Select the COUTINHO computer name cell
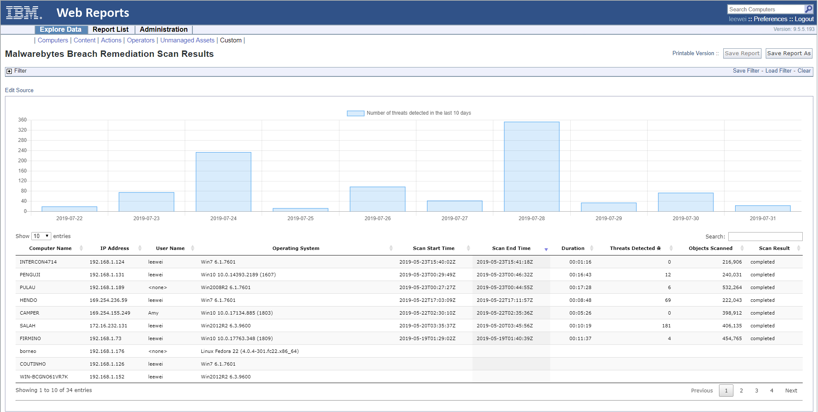 click(x=31, y=365)
